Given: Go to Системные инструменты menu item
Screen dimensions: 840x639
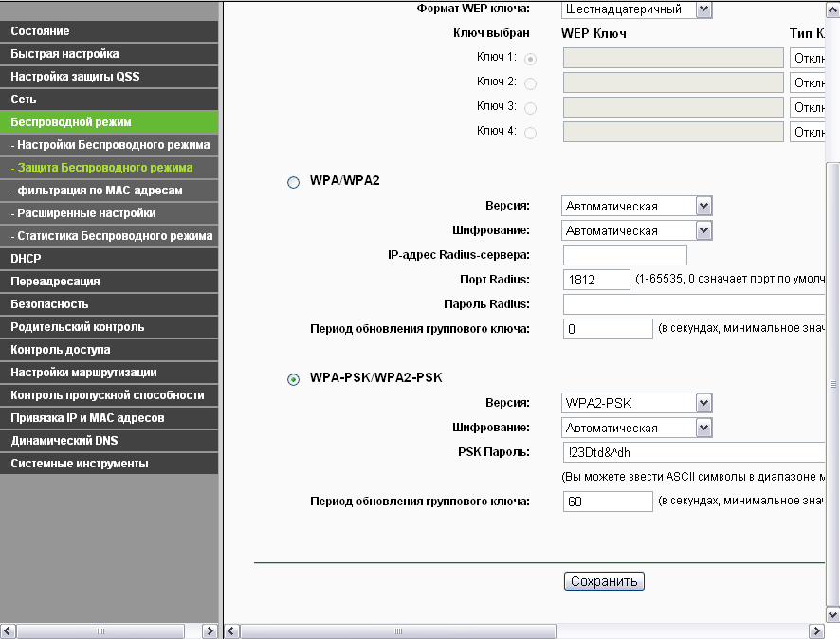Looking at the screenshot, I should point(109,464).
